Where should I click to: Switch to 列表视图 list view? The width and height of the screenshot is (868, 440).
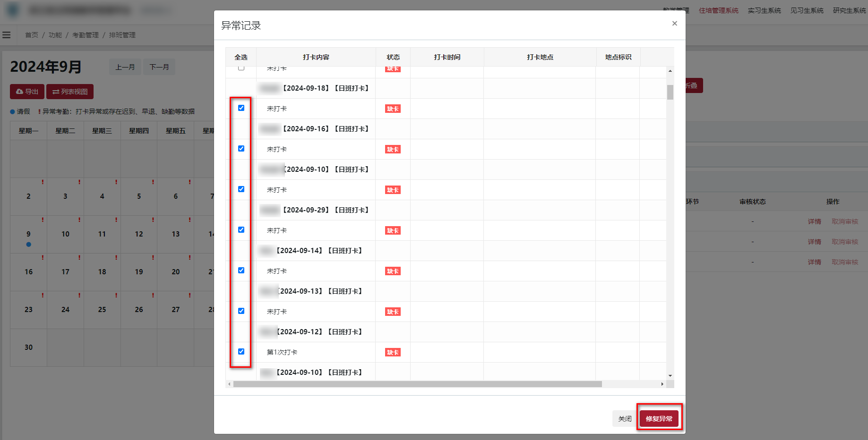click(x=70, y=92)
